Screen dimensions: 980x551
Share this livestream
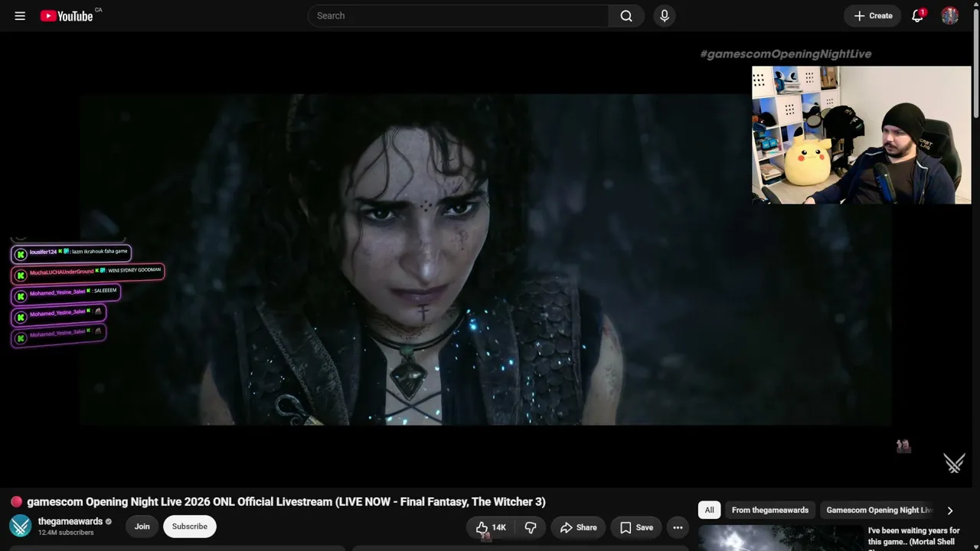click(578, 527)
